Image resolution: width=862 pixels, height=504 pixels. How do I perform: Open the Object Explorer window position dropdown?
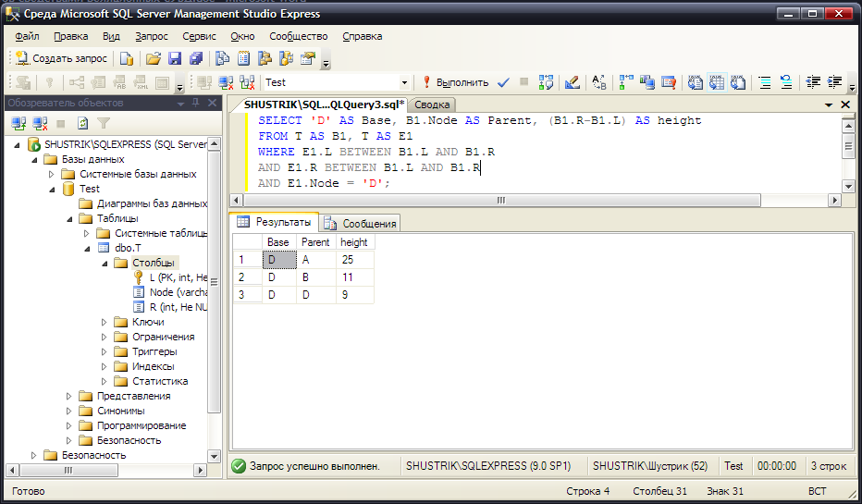click(x=180, y=103)
